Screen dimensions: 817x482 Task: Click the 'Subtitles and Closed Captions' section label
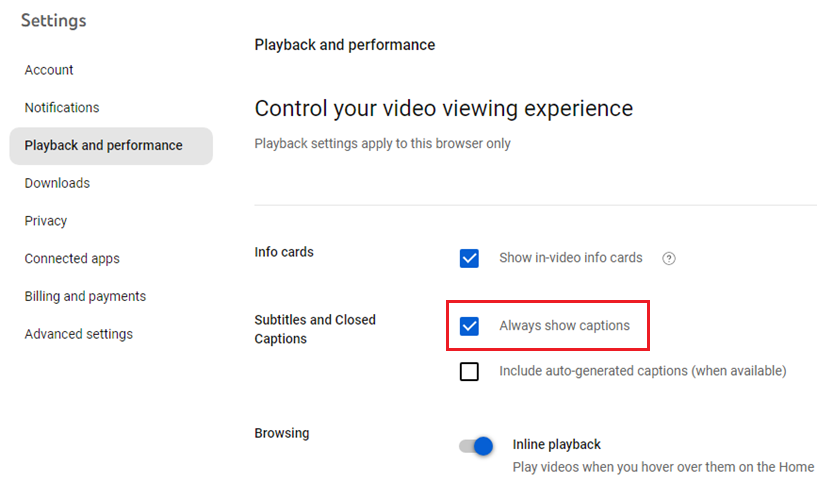315,329
